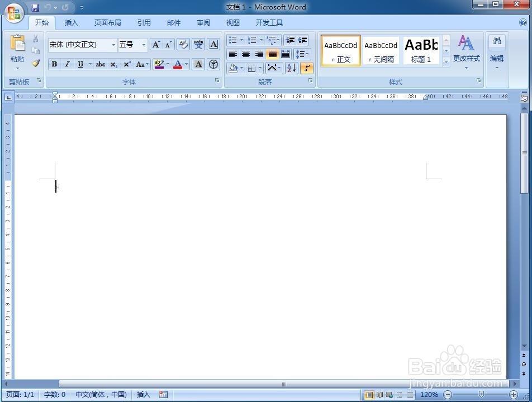This screenshot has width=532, height=402.
Task: Toggle align text right
Action: pyautogui.click(x=259, y=54)
